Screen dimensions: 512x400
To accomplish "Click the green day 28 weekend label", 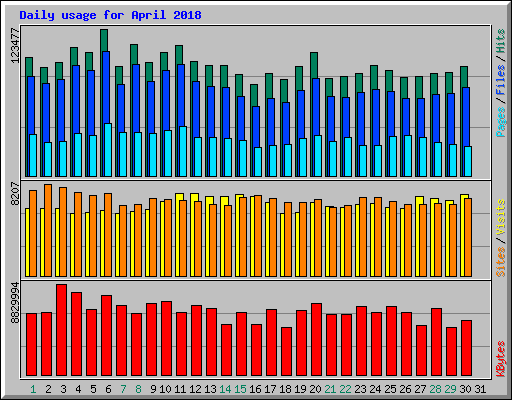I will (435, 389).
